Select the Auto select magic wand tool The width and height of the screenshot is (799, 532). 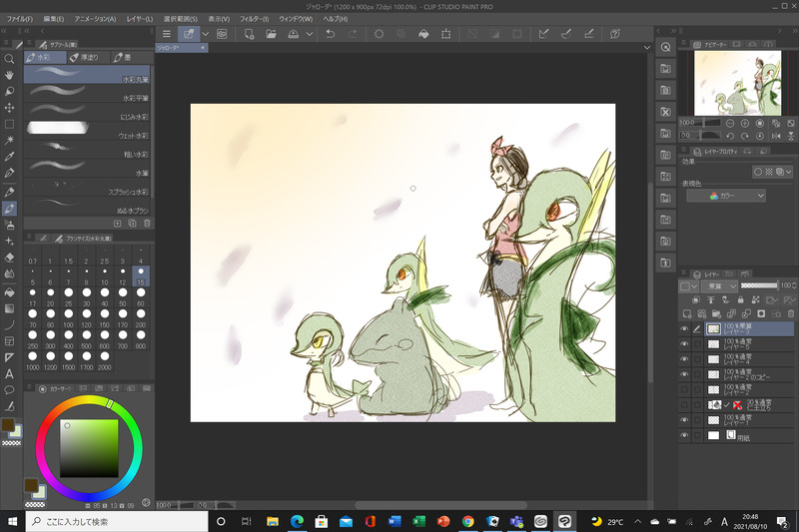9,141
